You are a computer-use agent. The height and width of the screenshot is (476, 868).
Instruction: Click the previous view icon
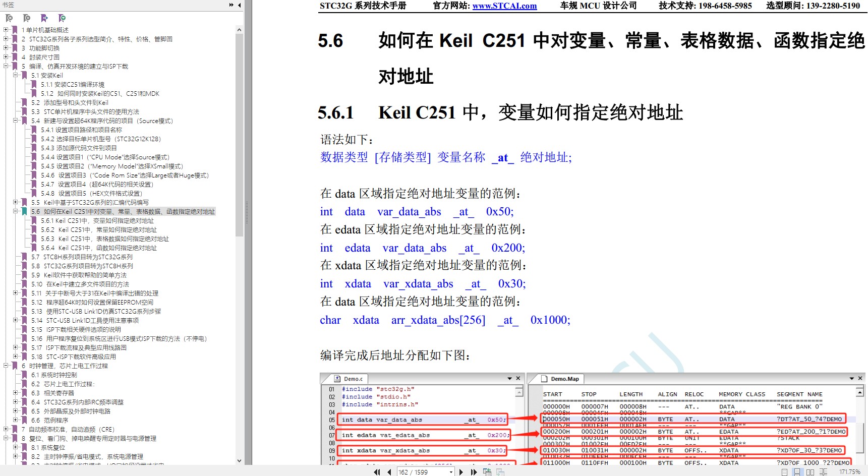click(x=487, y=472)
